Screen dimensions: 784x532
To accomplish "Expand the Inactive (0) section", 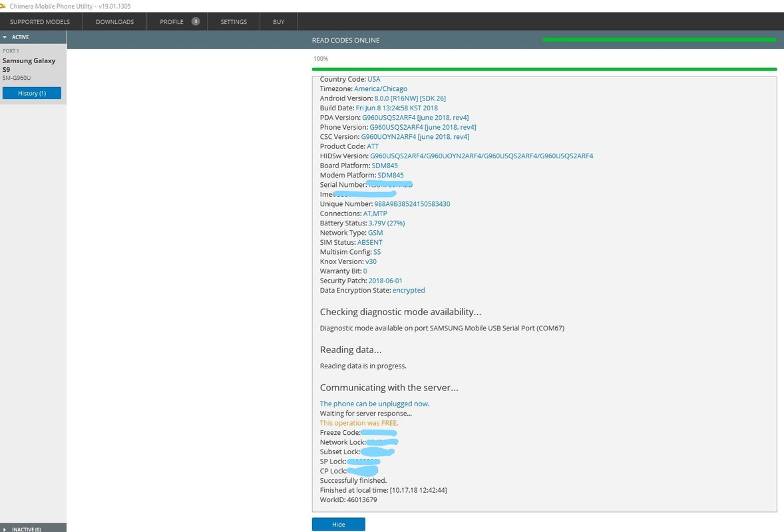I will click(33, 529).
